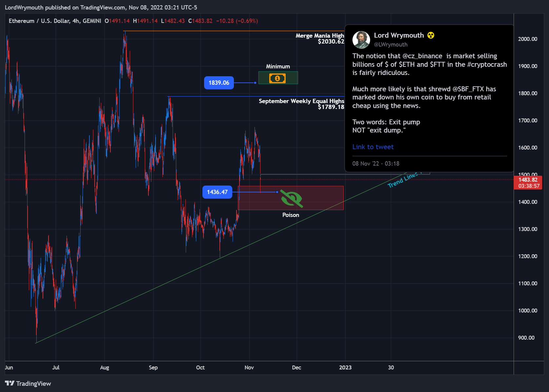549x392 pixels.
Task: Click the 1200.00 price axis label
Action: [x=527, y=256]
